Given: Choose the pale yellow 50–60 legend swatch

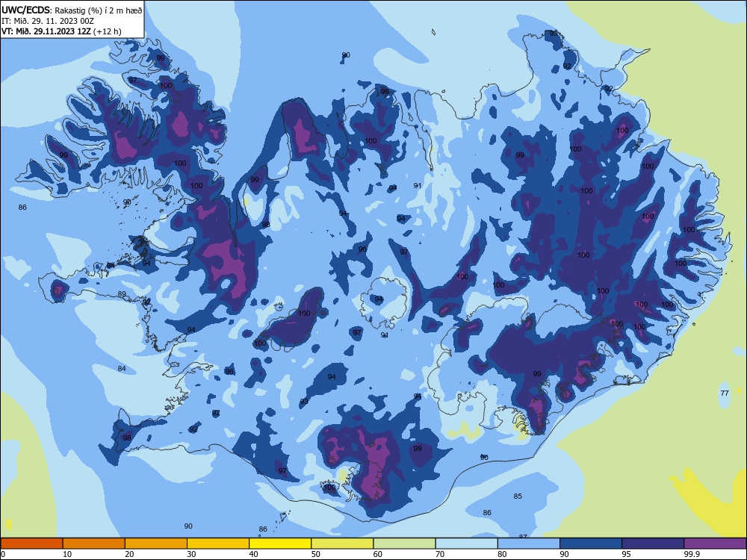Looking at the screenshot, I should tap(342, 544).
